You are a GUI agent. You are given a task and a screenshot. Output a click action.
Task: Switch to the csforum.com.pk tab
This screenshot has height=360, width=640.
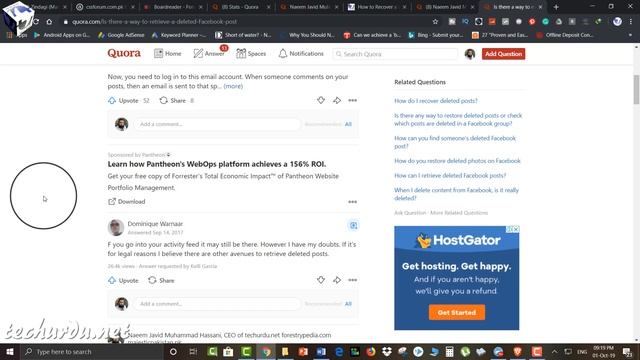(x=105, y=7)
